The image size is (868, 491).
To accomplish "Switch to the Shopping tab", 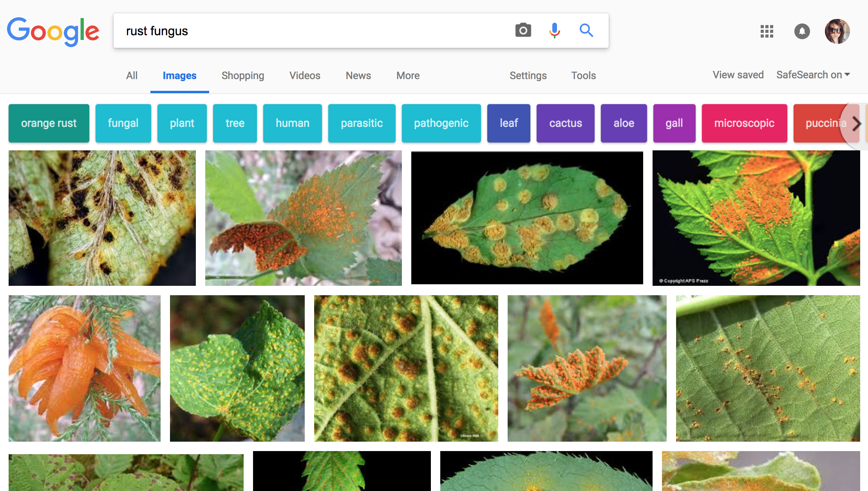I will click(242, 76).
